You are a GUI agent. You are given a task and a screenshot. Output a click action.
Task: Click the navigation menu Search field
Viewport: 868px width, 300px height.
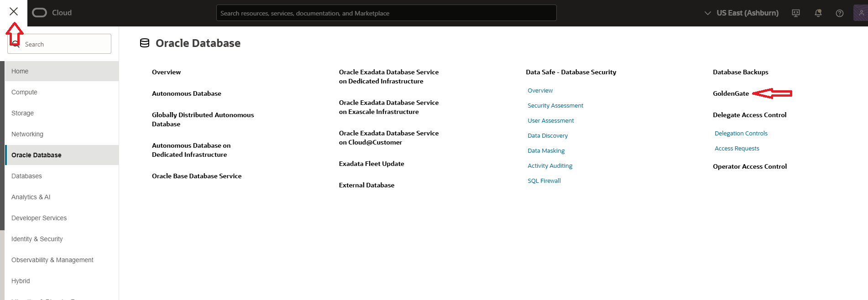[59, 44]
